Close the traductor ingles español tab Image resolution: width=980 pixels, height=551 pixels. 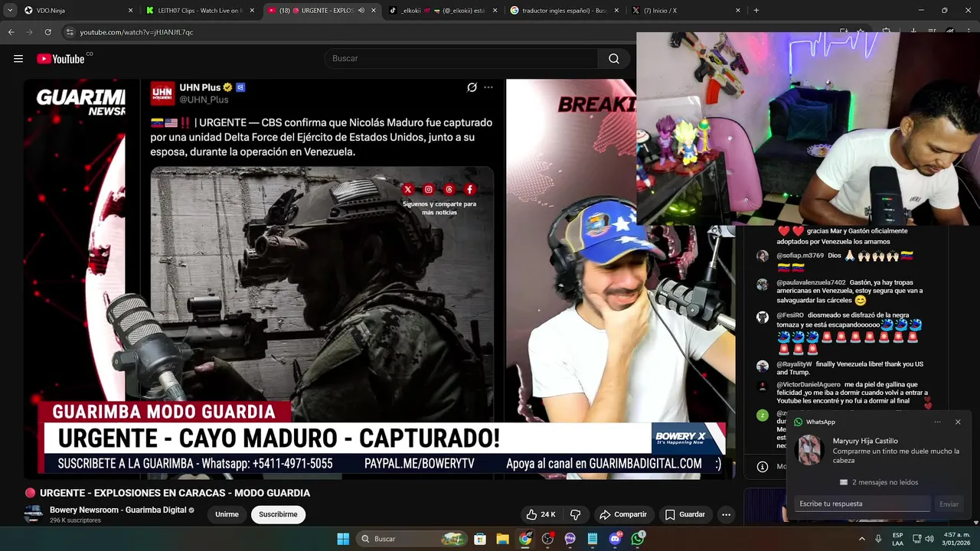click(x=617, y=11)
